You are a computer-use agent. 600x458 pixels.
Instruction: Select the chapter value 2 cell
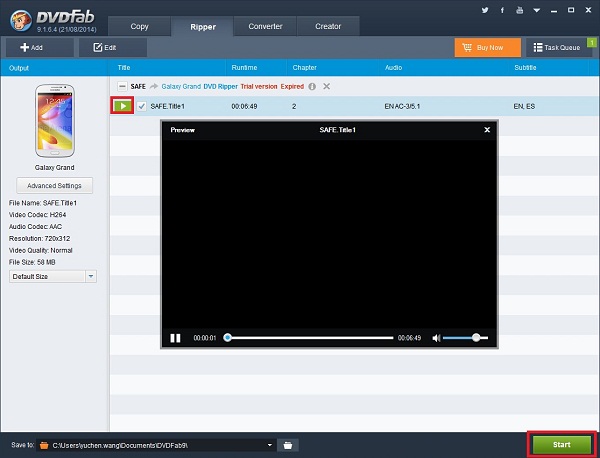coord(294,106)
